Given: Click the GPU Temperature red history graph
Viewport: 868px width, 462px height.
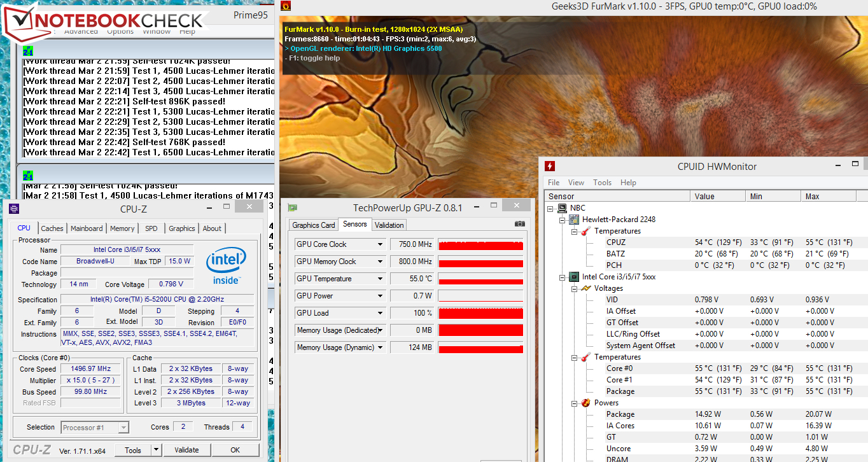Looking at the screenshot, I should [480, 279].
